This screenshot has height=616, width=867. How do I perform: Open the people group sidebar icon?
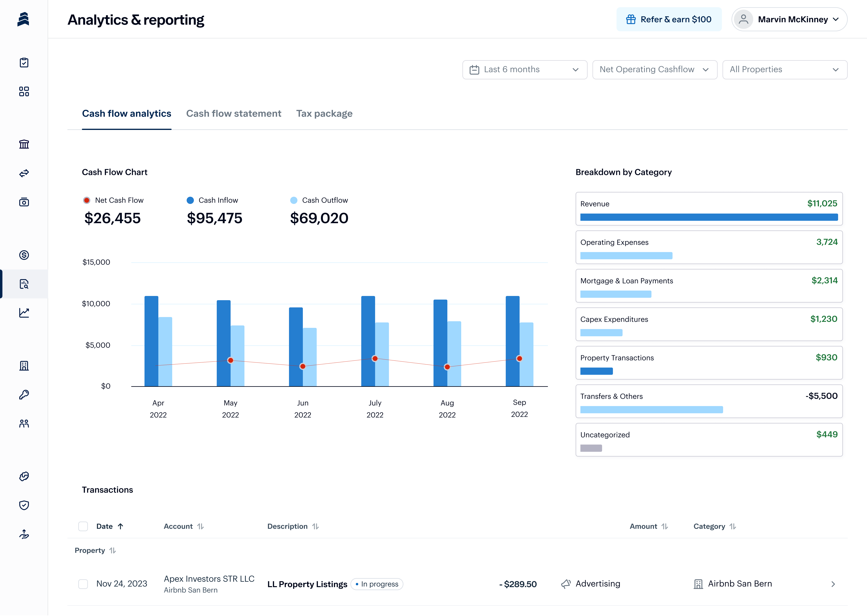(24, 424)
